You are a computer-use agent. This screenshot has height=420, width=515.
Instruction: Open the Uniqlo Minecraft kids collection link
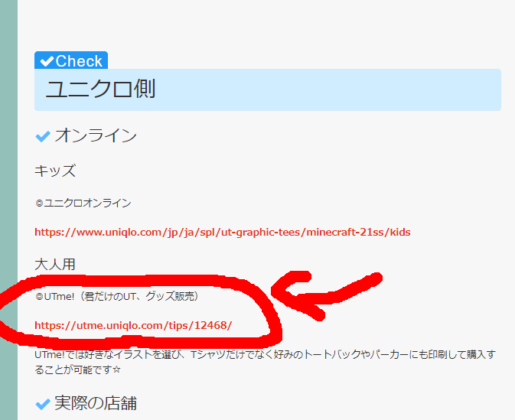click(x=223, y=232)
